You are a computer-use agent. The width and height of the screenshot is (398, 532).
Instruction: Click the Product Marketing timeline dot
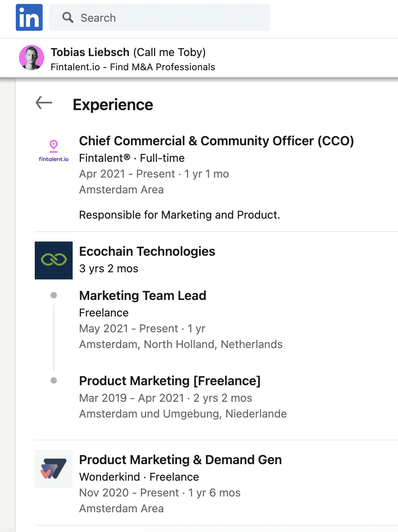coord(54,380)
